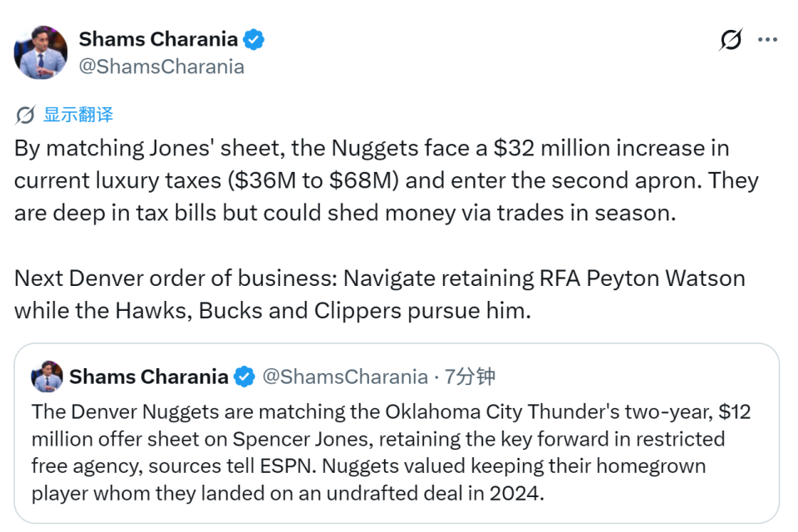
Task: Click the Shams Charania display name at the top
Action: [x=158, y=39]
